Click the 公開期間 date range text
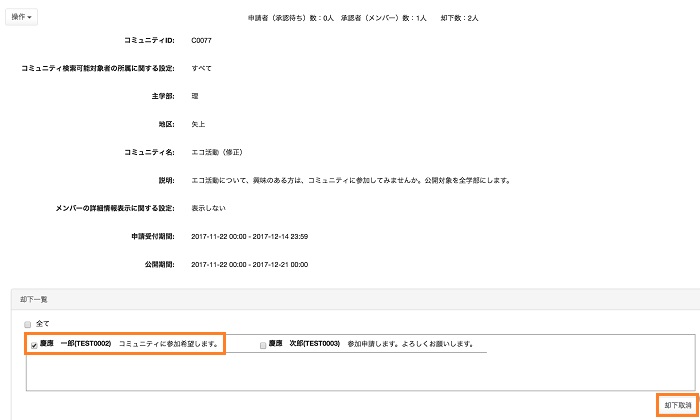This screenshot has height=420, width=700. click(x=248, y=264)
